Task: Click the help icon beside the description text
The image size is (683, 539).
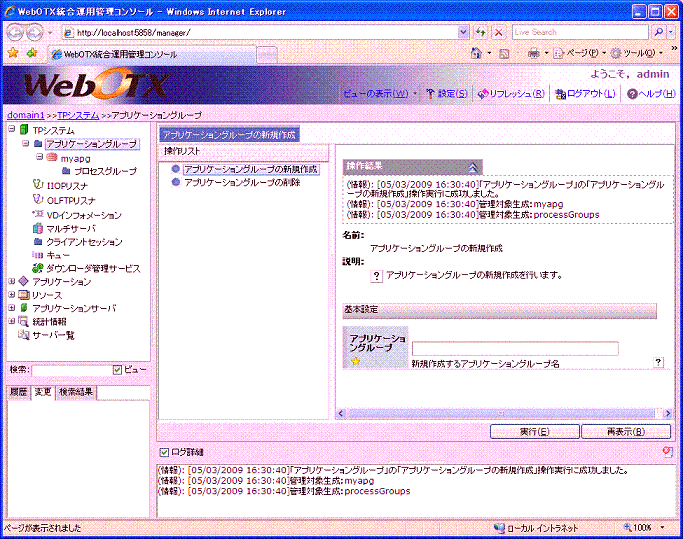Action: [377, 275]
